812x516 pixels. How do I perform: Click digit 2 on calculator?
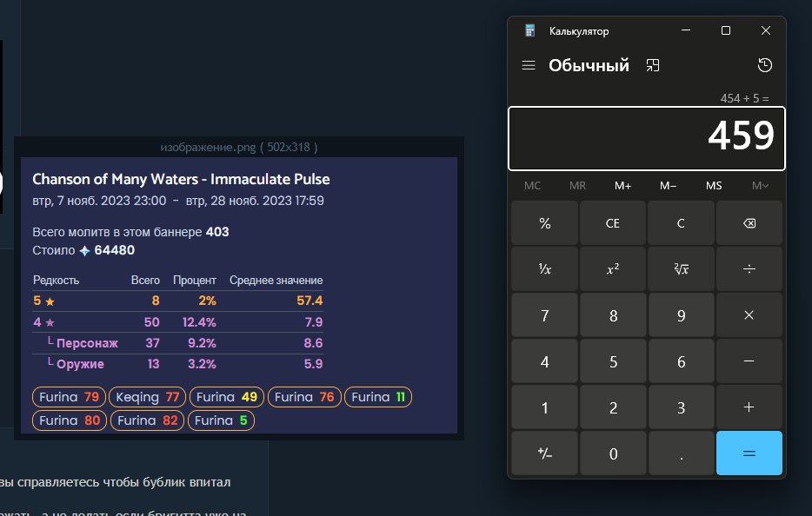pos(613,407)
